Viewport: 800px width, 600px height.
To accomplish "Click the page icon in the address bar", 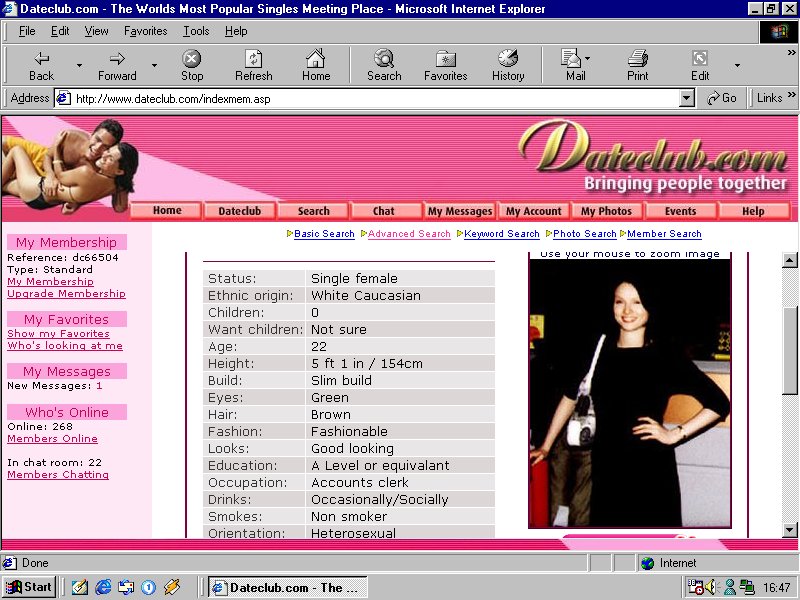I will tap(63, 98).
